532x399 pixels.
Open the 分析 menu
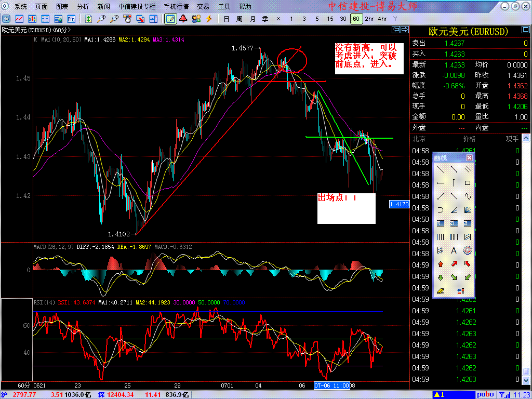coord(83,6)
